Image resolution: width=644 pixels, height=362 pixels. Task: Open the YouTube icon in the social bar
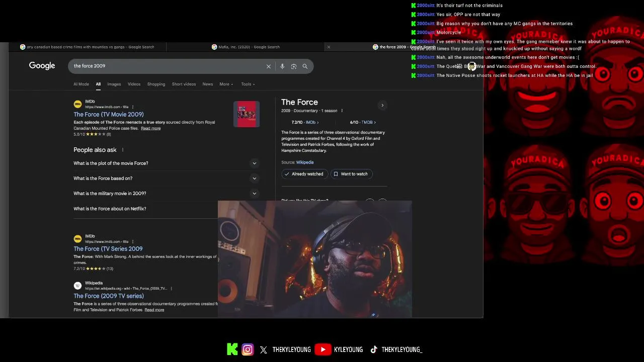point(323,349)
